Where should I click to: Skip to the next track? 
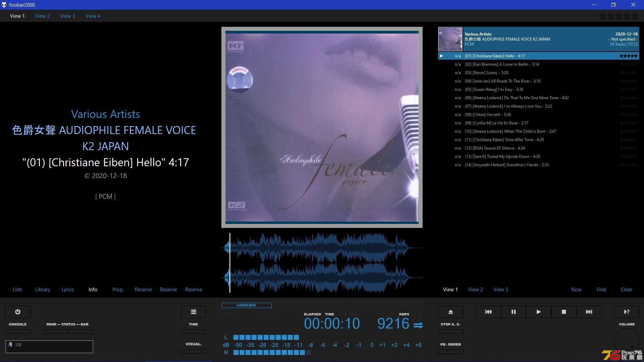589,312
